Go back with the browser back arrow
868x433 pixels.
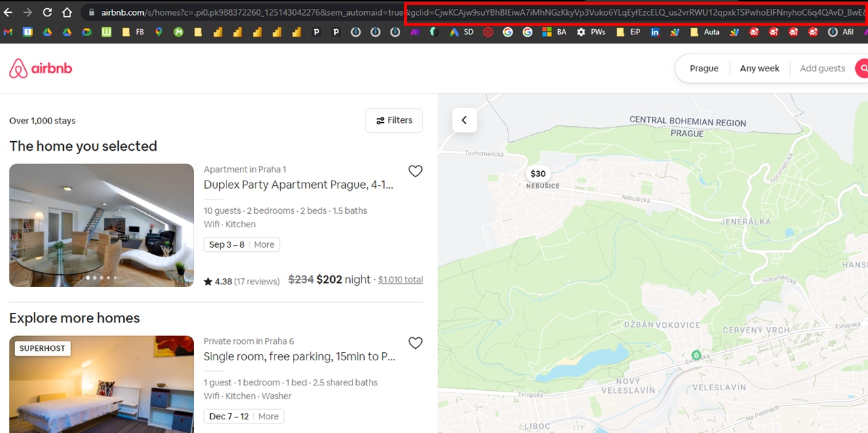click(9, 12)
